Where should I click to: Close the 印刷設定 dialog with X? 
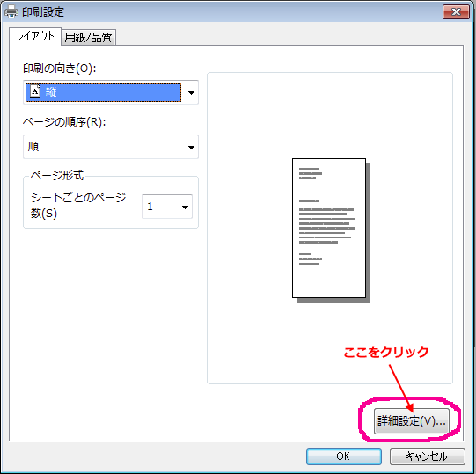coord(456,12)
